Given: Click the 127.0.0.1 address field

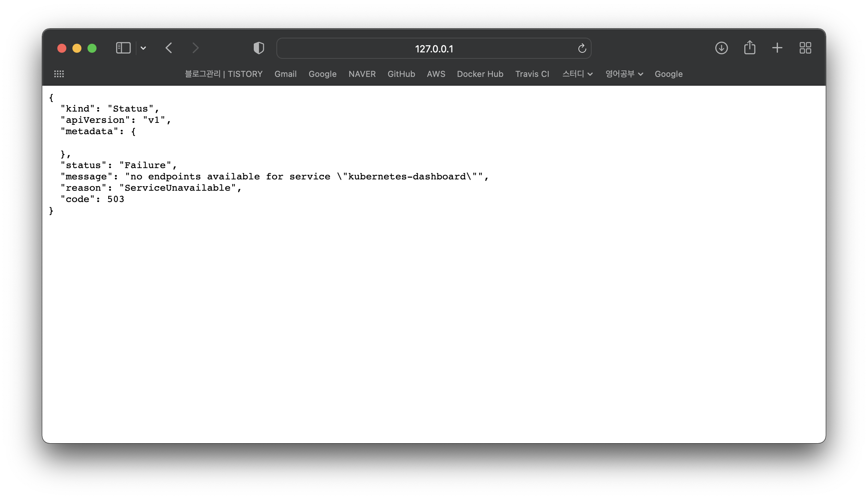Looking at the screenshot, I should [434, 49].
